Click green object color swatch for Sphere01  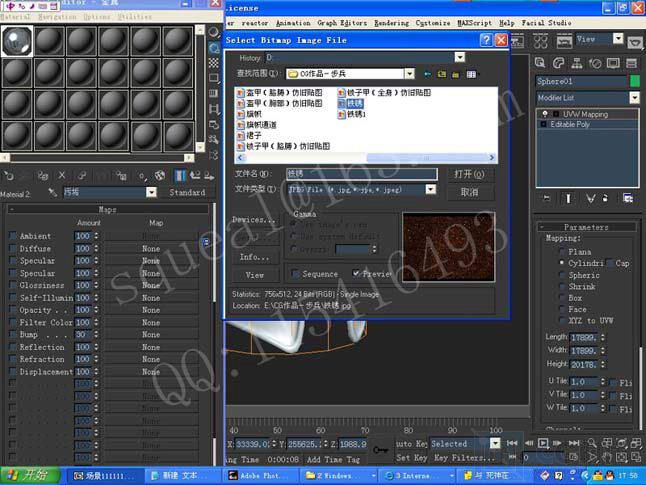point(635,81)
